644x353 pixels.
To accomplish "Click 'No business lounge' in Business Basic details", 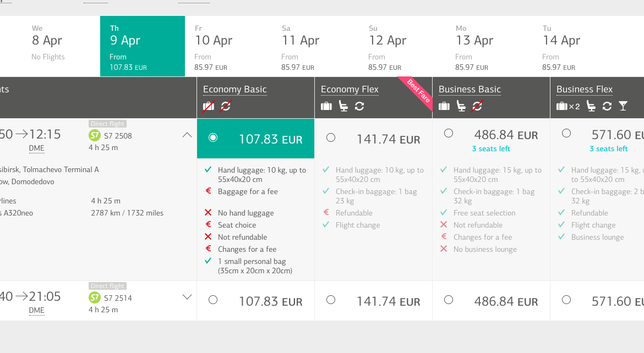I will point(485,249).
